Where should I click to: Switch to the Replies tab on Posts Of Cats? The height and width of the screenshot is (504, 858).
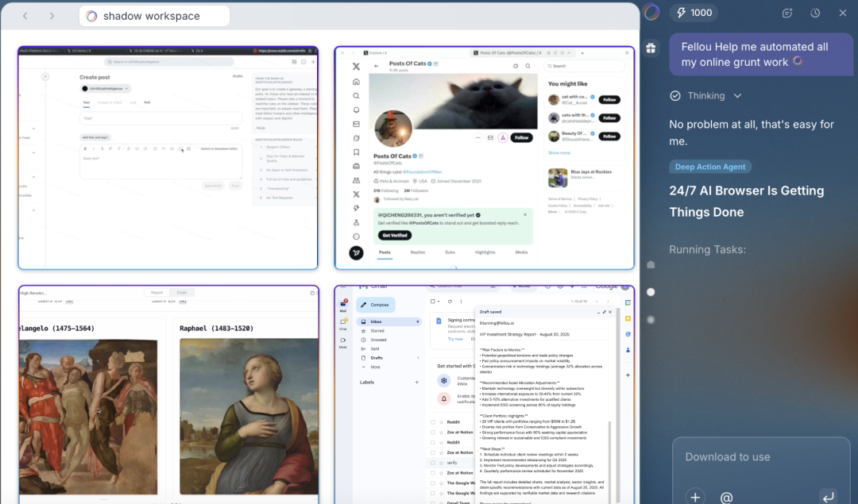[417, 252]
